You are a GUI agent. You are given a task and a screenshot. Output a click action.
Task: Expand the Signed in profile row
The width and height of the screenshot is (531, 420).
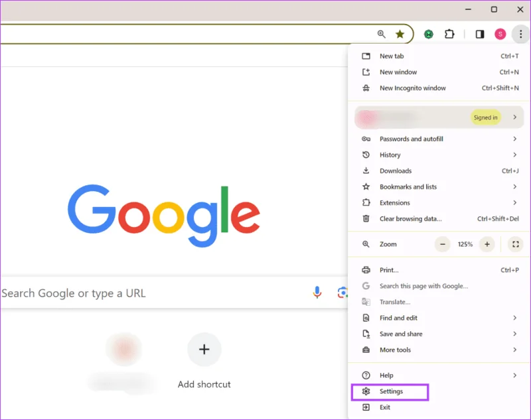[x=439, y=117]
